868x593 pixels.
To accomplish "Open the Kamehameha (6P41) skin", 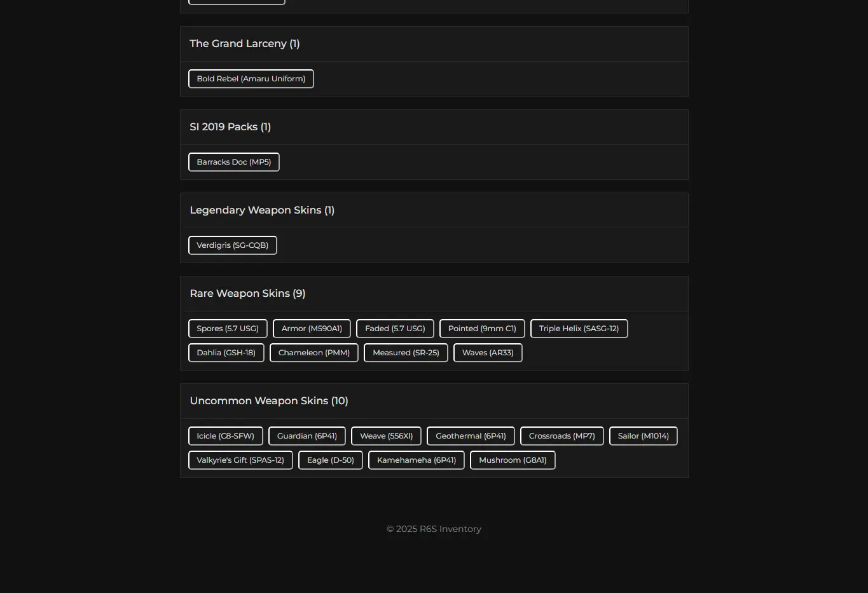I will click(417, 460).
